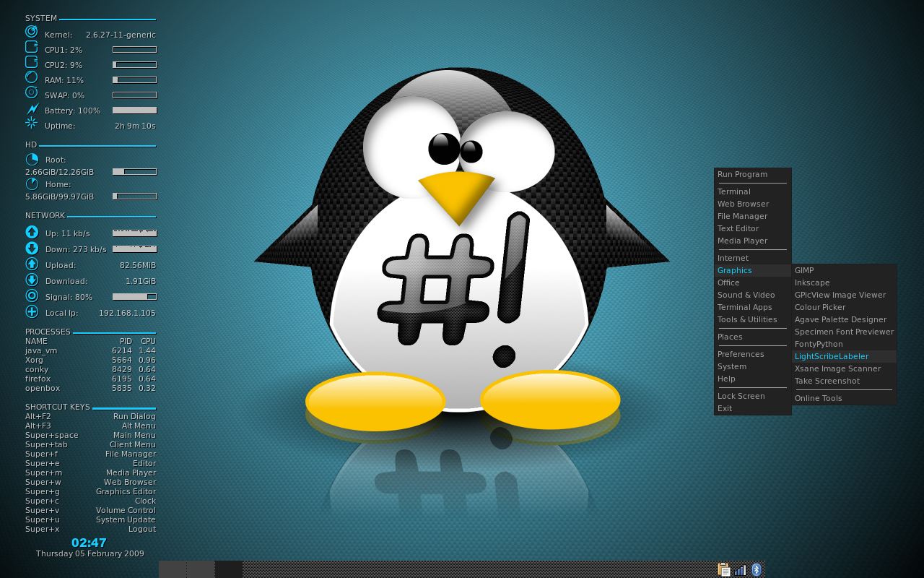
Task: Click the 2.6.27-11-generic kernel value
Action: (x=121, y=35)
